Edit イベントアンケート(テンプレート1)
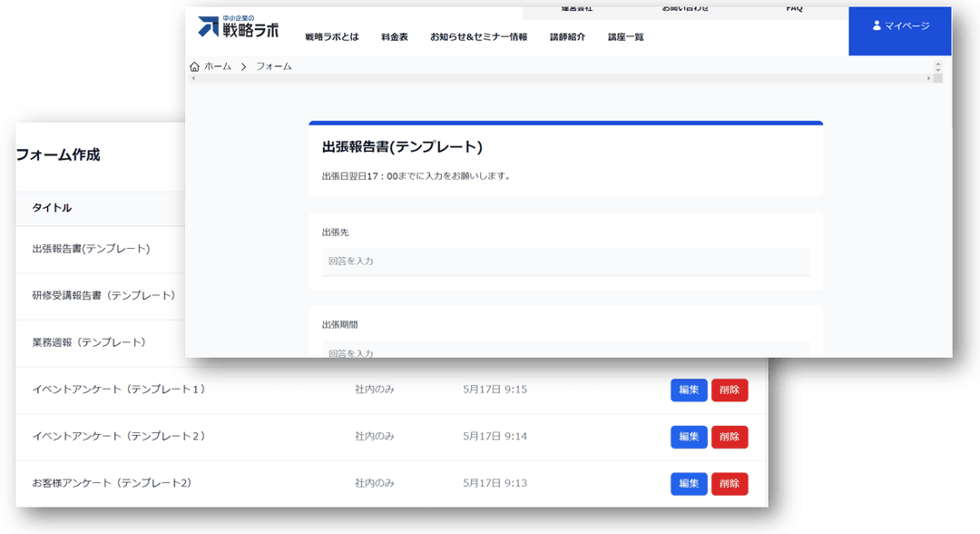This screenshot has width=980, height=534. click(x=689, y=390)
